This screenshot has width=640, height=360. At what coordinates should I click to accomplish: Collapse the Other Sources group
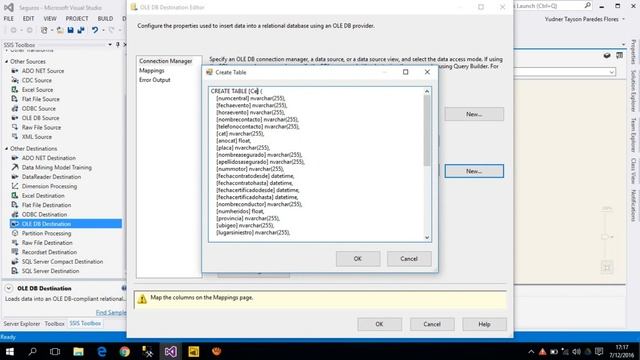click(x=7, y=62)
